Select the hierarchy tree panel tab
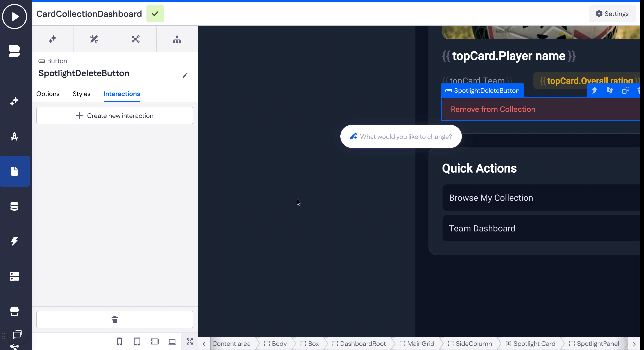 tap(177, 39)
